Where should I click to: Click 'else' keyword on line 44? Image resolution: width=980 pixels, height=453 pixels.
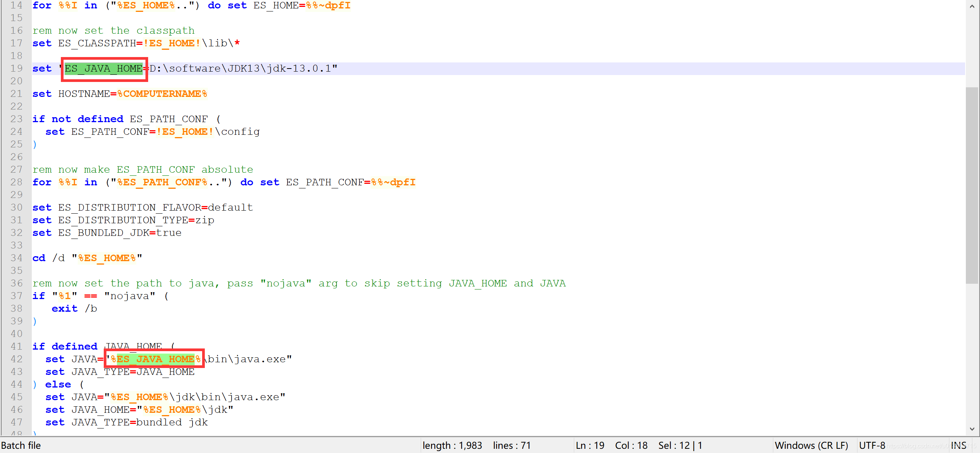(x=58, y=384)
